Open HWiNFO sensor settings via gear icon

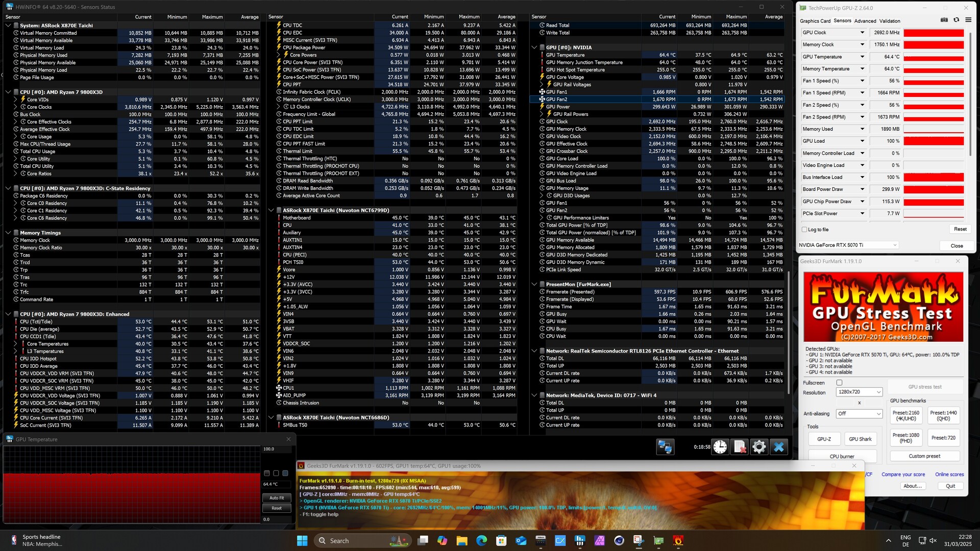[x=759, y=447]
